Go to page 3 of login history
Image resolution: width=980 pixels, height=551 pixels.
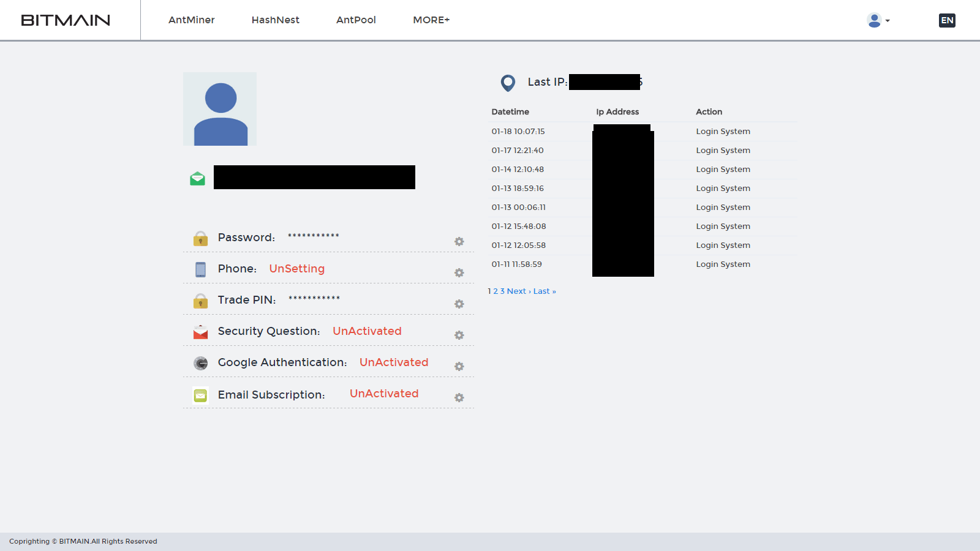pos(502,291)
